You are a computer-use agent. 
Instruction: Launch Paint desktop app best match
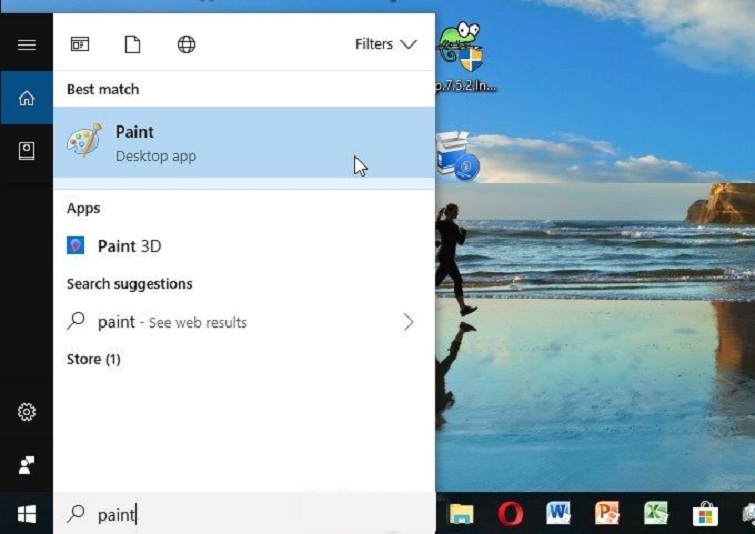coord(244,143)
